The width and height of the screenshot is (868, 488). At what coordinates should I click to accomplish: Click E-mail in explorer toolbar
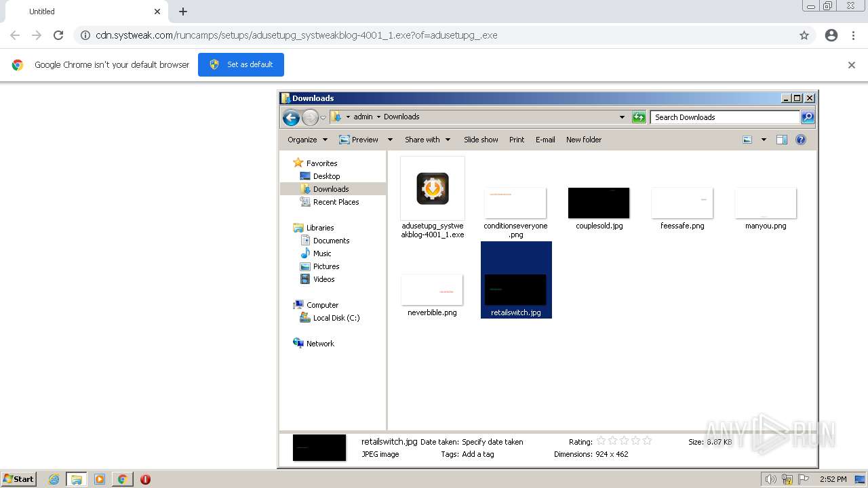545,140
